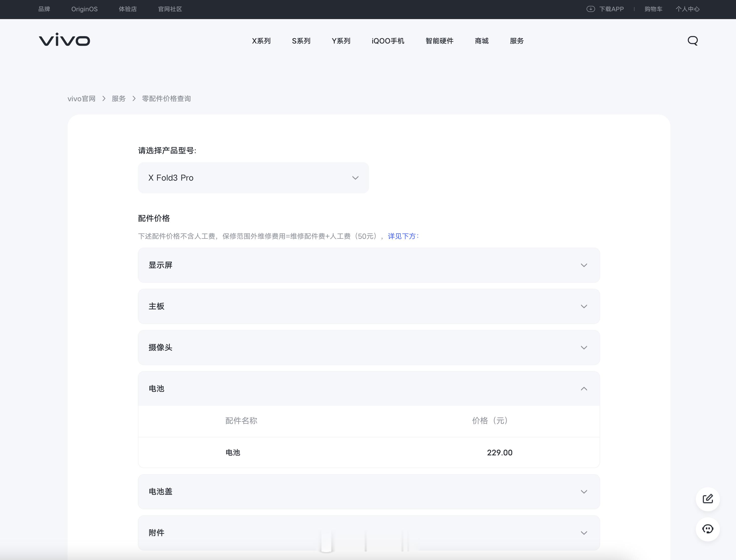The height and width of the screenshot is (560, 736).
Task: Open S系列 navigation item
Action: click(301, 41)
